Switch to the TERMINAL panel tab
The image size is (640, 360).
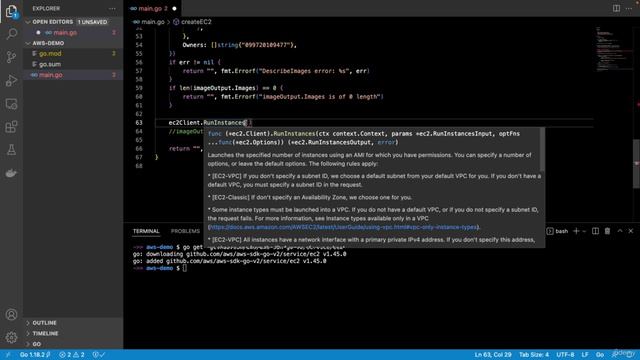[146, 231]
